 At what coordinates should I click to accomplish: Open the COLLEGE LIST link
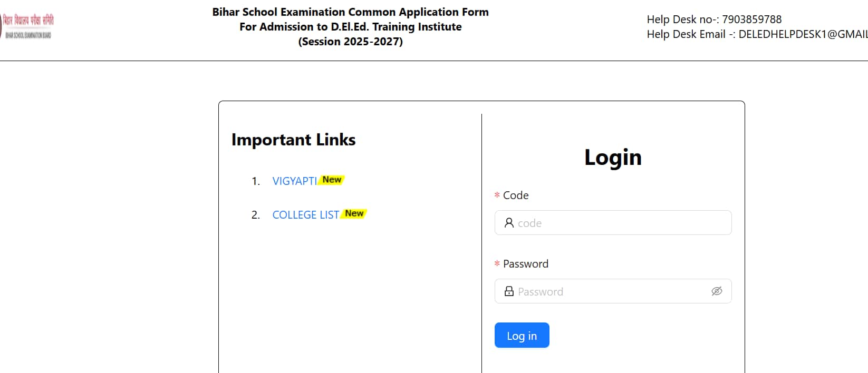(x=305, y=215)
